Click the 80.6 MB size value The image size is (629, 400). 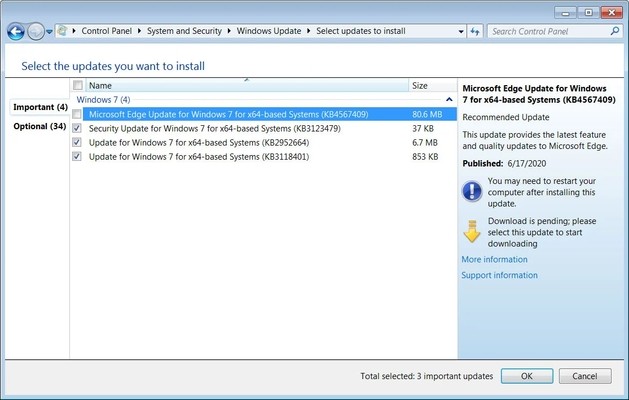427,114
